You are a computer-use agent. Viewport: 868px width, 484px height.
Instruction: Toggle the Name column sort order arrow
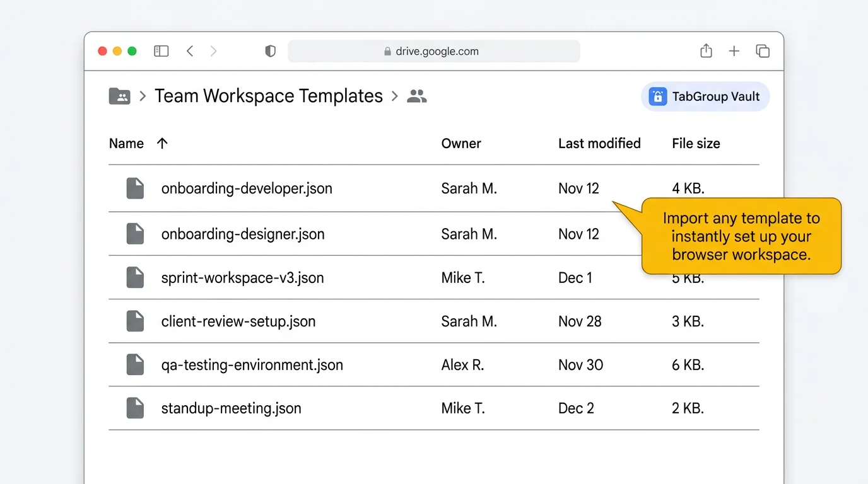point(162,143)
